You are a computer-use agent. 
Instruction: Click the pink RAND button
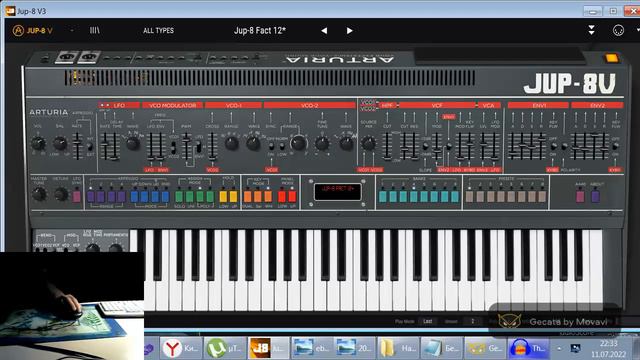click(x=580, y=197)
